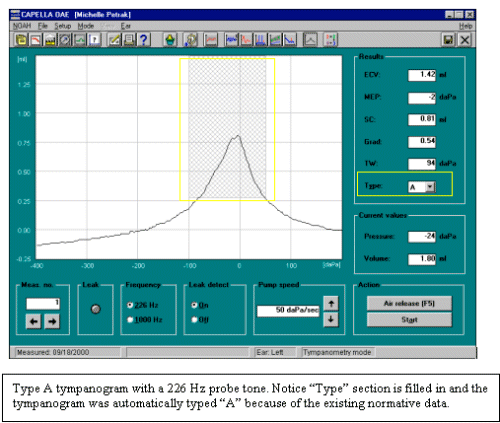Click the red decaying curve toolbar icon
The height and width of the screenshot is (423, 500).
point(246,40)
